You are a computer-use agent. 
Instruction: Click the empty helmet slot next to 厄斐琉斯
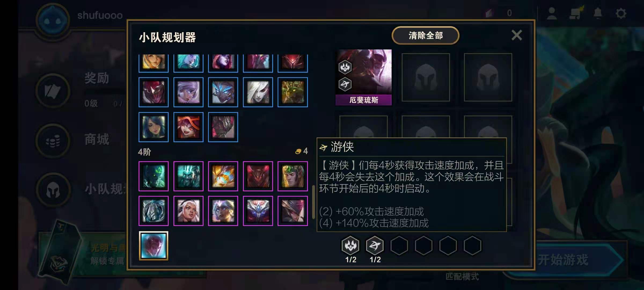[426, 77]
